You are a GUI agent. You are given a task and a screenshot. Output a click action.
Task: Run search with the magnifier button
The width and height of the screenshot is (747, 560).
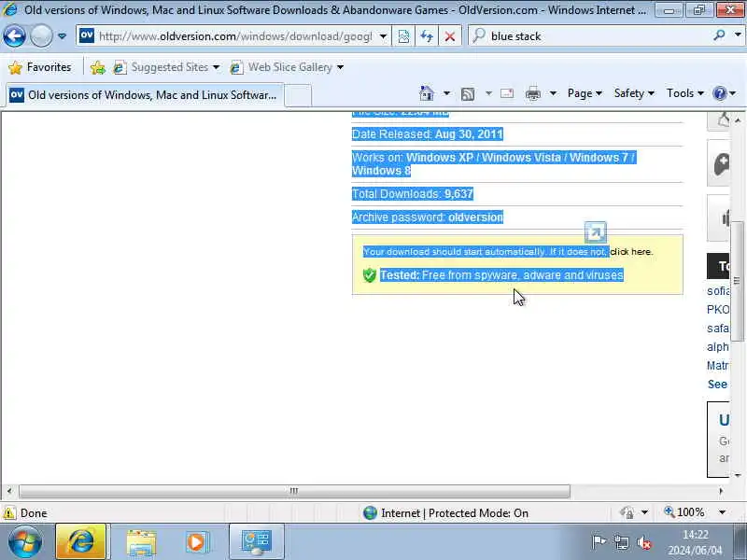tap(719, 35)
